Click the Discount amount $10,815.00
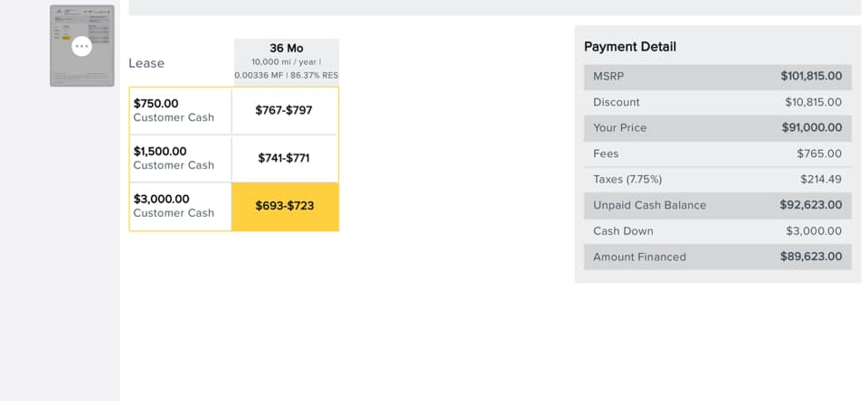The image size is (868, 401). 813,102
